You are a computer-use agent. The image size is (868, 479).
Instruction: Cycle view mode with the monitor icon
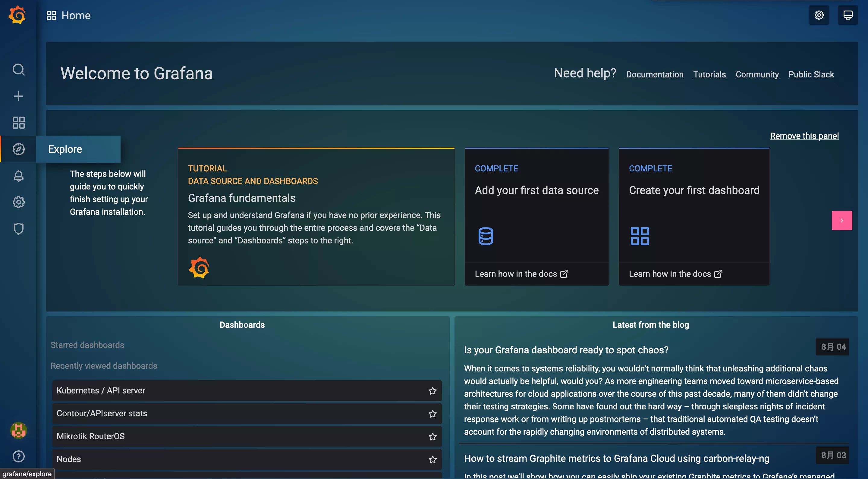point(848,15)
